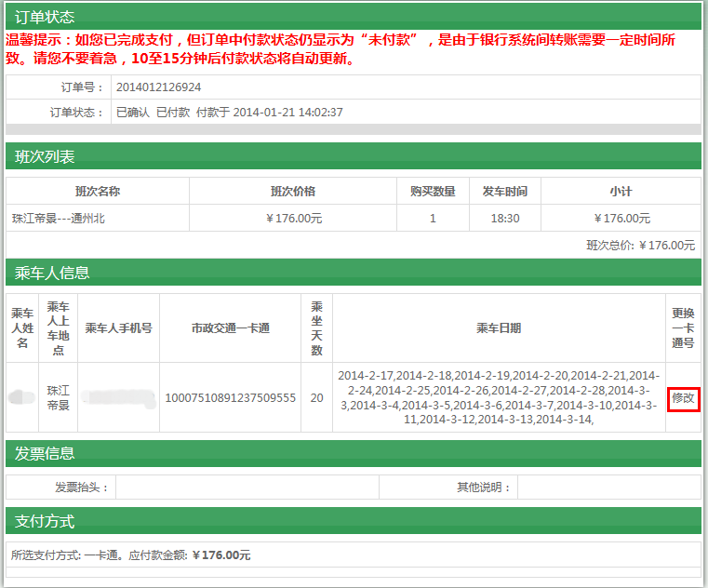Screen dimensions: 708x588
Task: Click the red 温馨提示 payment notice text
Action: pyautogui.click(x=340, y=49)
